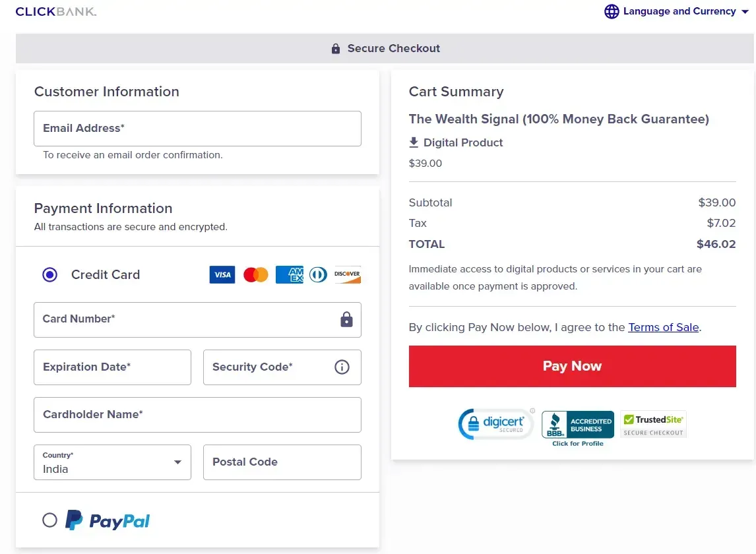This screenshot has width=756, height=554.
Task: Click the American Express icon
Action: point(289,274)
